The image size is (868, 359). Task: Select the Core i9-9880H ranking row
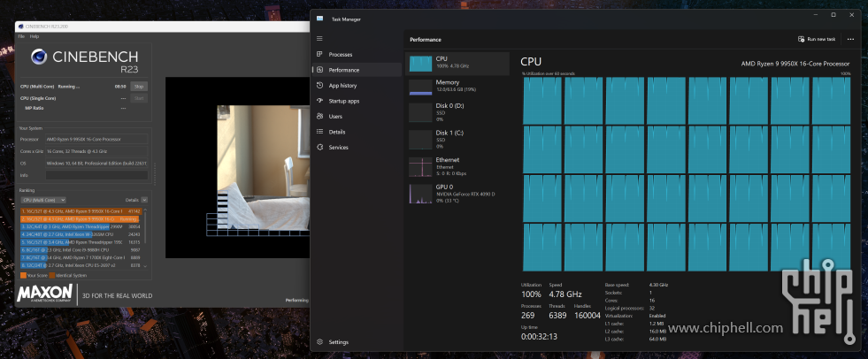(81, 250)
